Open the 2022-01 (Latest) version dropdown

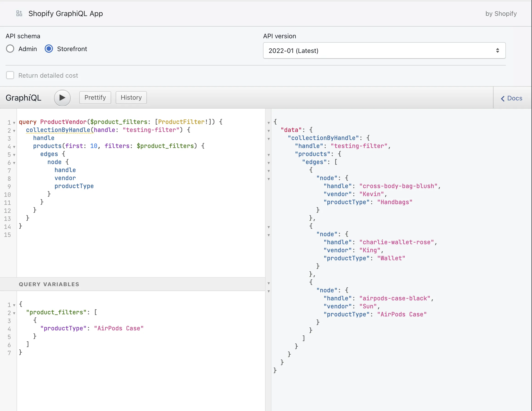click(384, 50)
